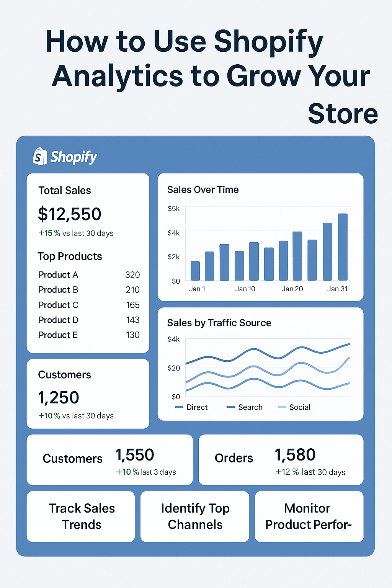Open the Identify Top Channels card
This screenshot has height=588, width=392.
tap(195, 516)
